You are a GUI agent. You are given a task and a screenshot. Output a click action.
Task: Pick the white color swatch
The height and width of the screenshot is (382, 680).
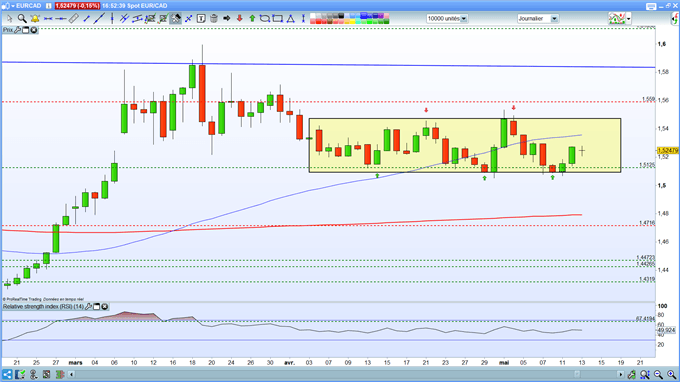click(x=313, y=16)
